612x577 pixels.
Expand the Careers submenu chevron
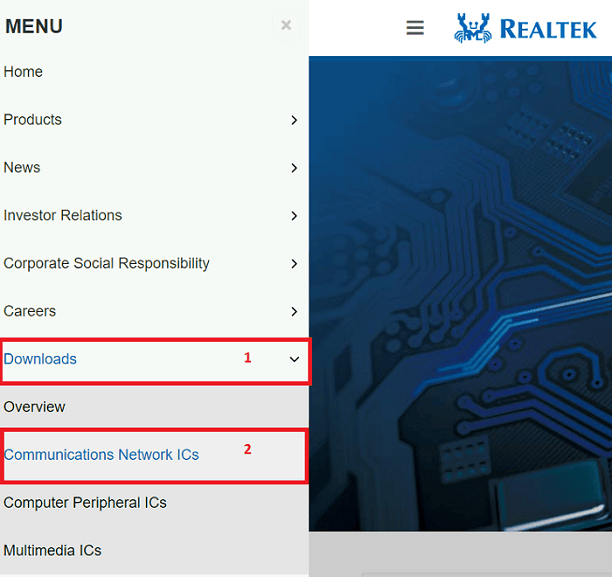[x=294, y=312]
